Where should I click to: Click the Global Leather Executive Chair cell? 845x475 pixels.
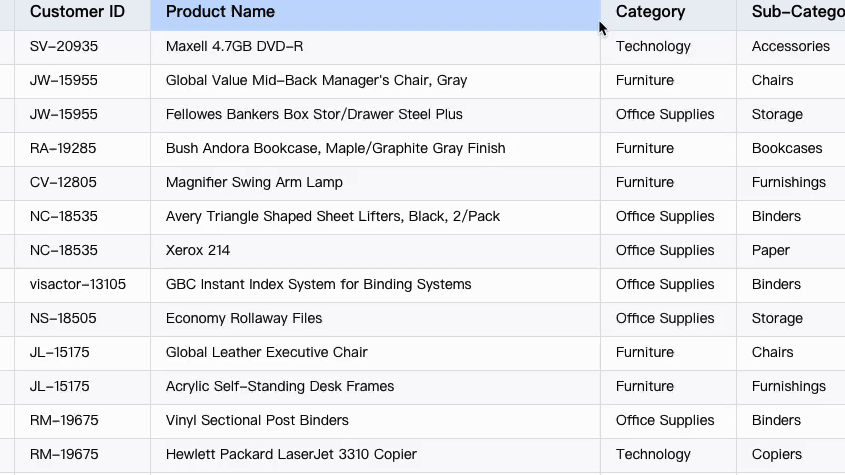click(266, 353)
